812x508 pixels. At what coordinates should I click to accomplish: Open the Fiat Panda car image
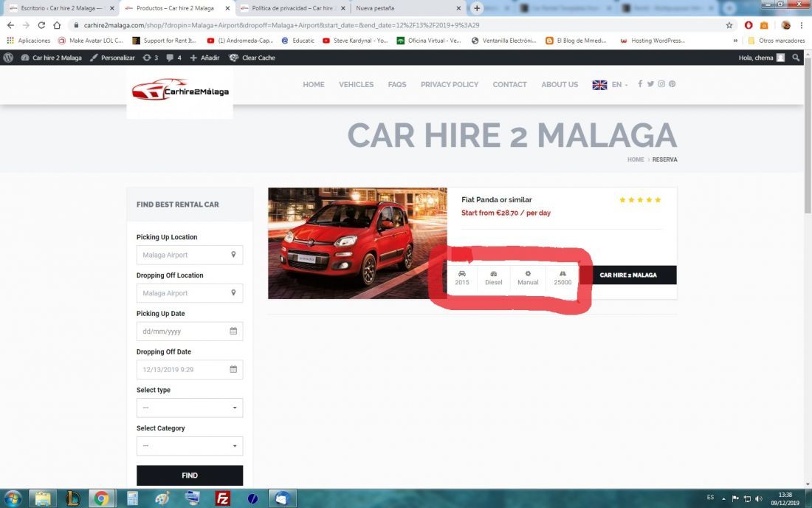(357, 244)
